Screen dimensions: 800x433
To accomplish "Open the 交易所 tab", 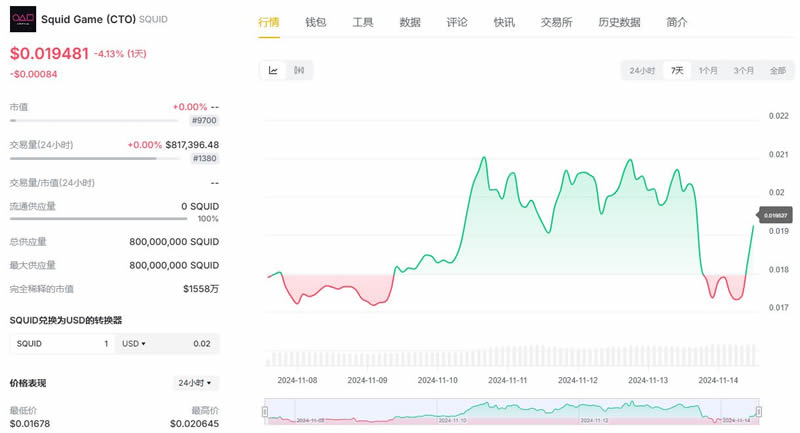I will (x=557, y=22).
